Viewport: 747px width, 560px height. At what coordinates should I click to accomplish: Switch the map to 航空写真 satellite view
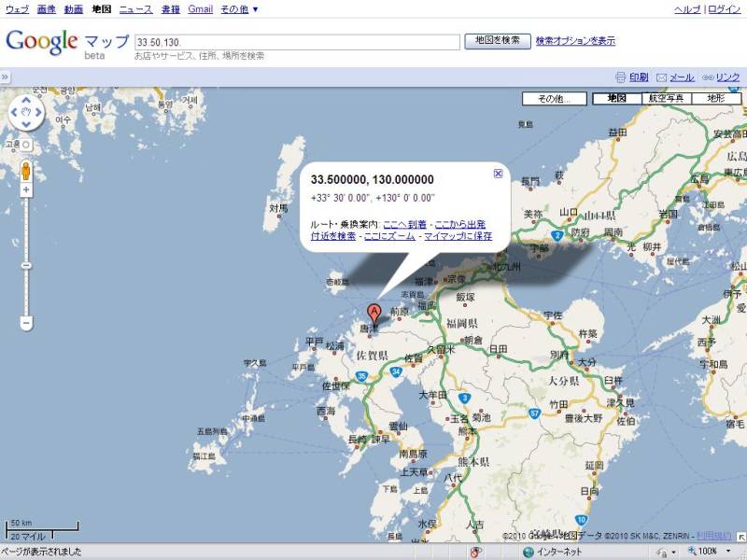(x=666, y=98)
